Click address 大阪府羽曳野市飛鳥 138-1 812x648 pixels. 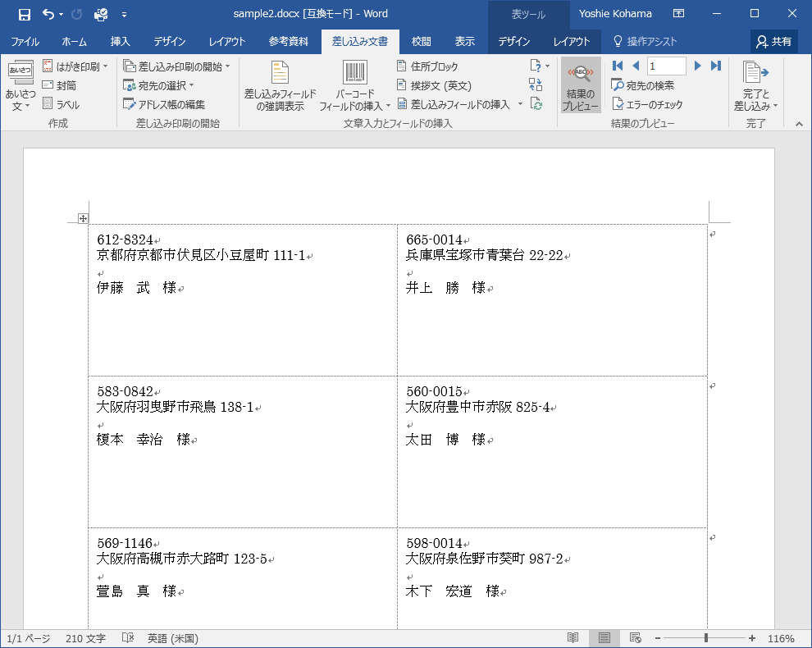point(175,407)
